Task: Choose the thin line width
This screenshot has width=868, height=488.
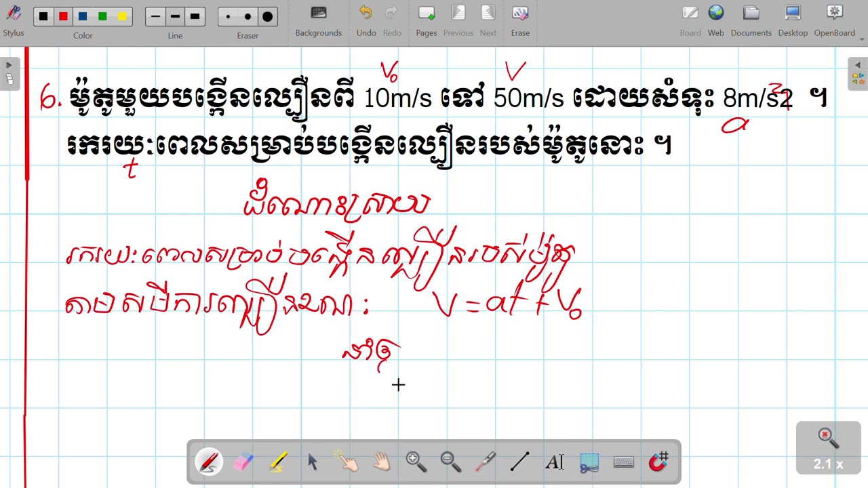Action: [x=156, y=16]
